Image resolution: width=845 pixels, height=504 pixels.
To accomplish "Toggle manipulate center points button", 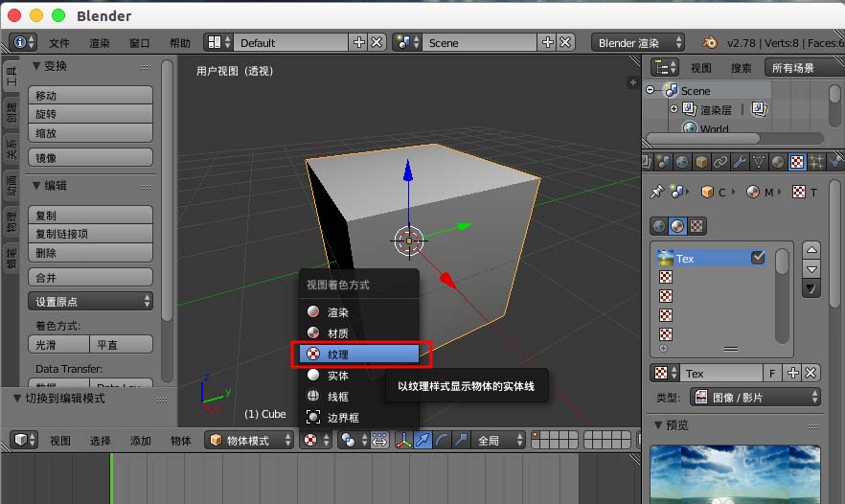I will [x=379, y=441].
